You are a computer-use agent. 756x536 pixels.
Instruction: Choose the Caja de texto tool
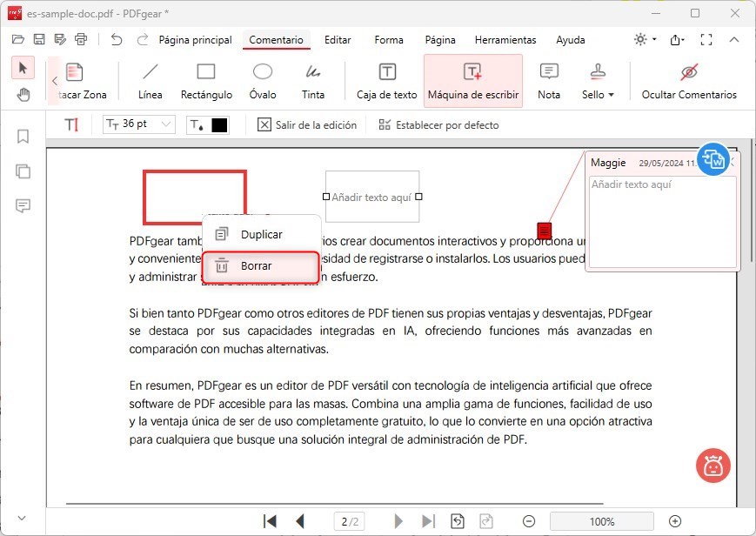pos(386,81)
